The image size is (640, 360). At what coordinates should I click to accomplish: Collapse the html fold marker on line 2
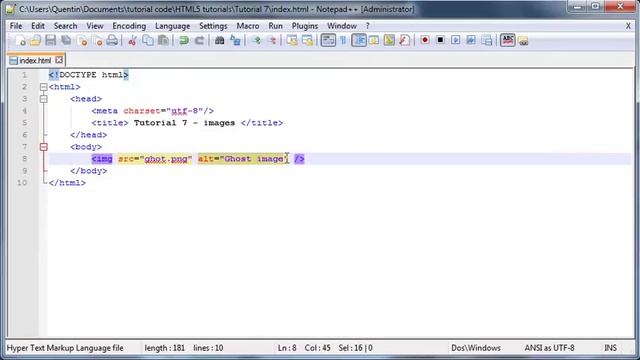pos(44,87)
